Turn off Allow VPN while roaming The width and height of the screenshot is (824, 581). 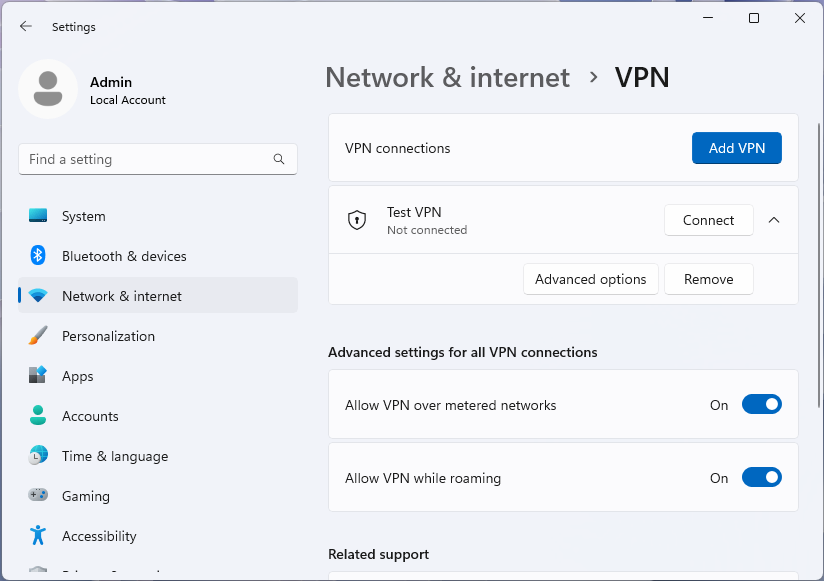[762, 477]
